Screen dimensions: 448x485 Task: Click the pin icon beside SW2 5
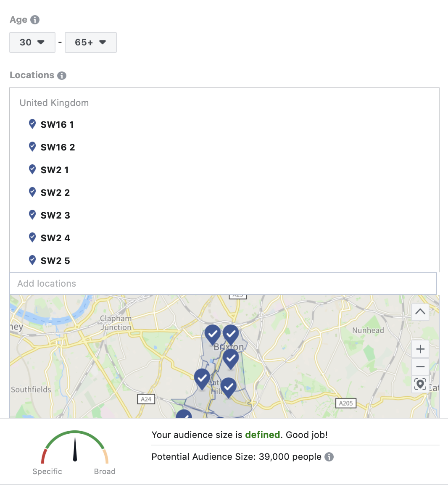coord(32,260)
